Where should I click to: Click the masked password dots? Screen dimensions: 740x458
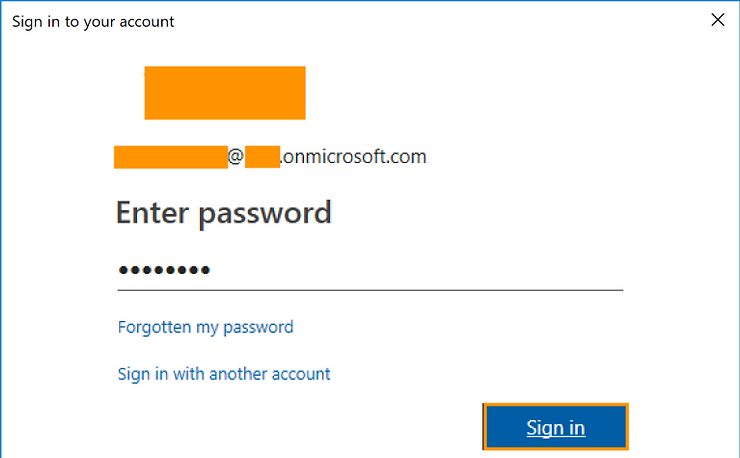(x=164, y=270)
